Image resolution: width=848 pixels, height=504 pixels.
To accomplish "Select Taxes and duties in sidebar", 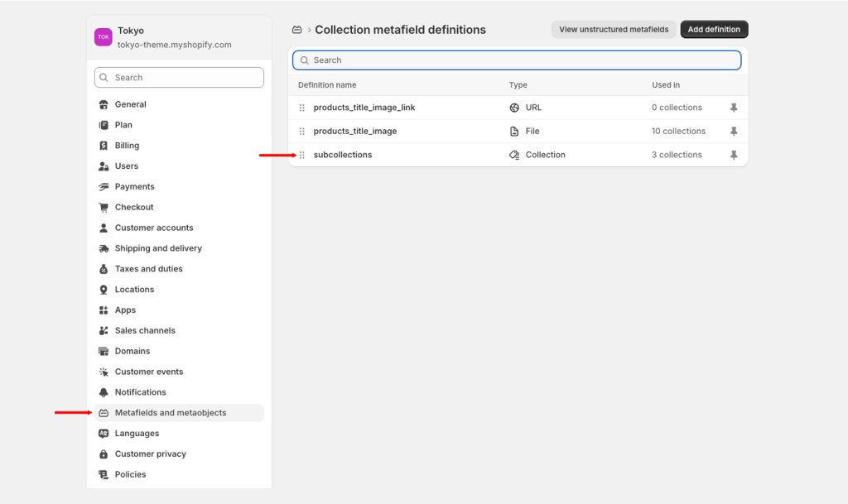I will pos(179,269).
